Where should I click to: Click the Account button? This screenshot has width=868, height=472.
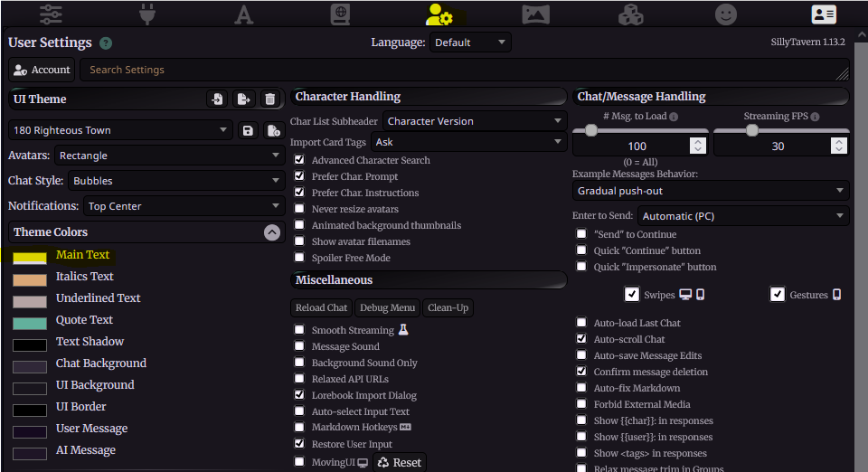[42, 70]
